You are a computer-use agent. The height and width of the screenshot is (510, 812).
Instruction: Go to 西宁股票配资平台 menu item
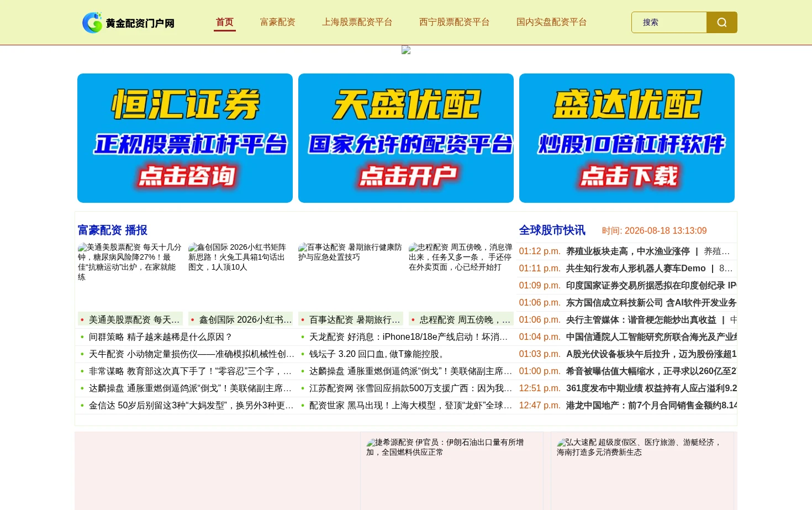(455, 22)
